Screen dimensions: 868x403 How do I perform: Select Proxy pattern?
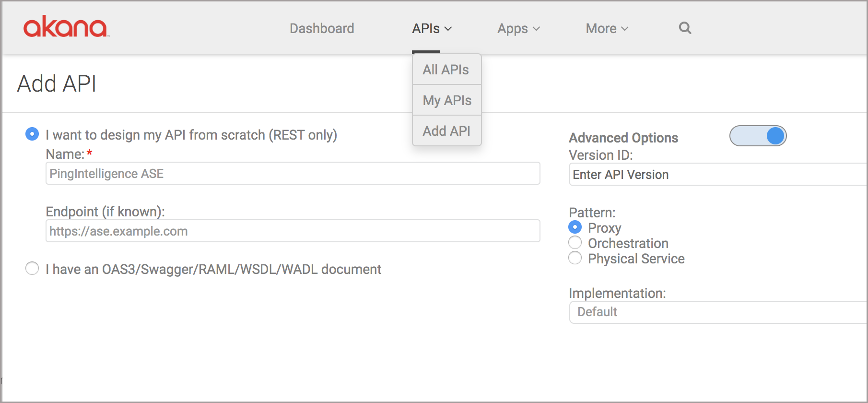pos(575,227)
